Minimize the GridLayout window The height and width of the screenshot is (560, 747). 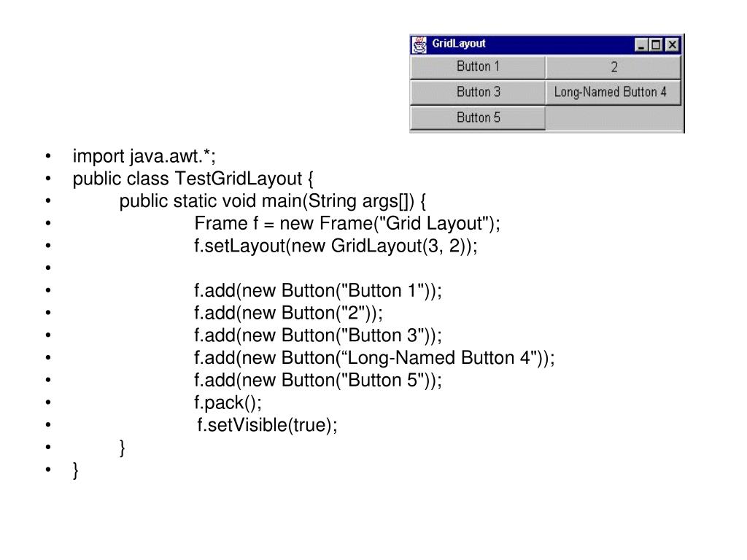coord(640,44)
